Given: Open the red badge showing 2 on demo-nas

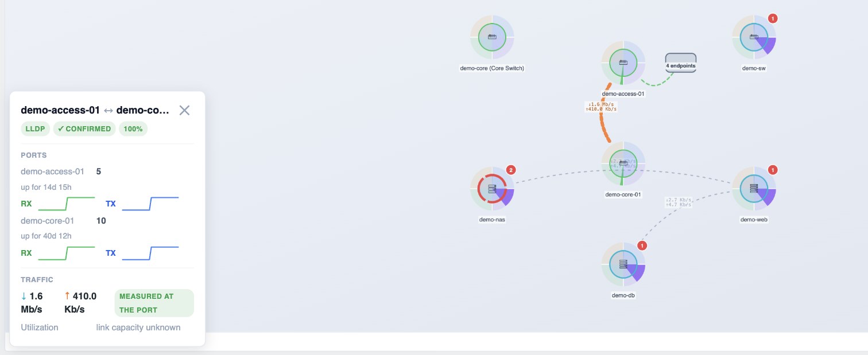Looking at the screenshot, I should pyautogui.click(x=511, y=170).
